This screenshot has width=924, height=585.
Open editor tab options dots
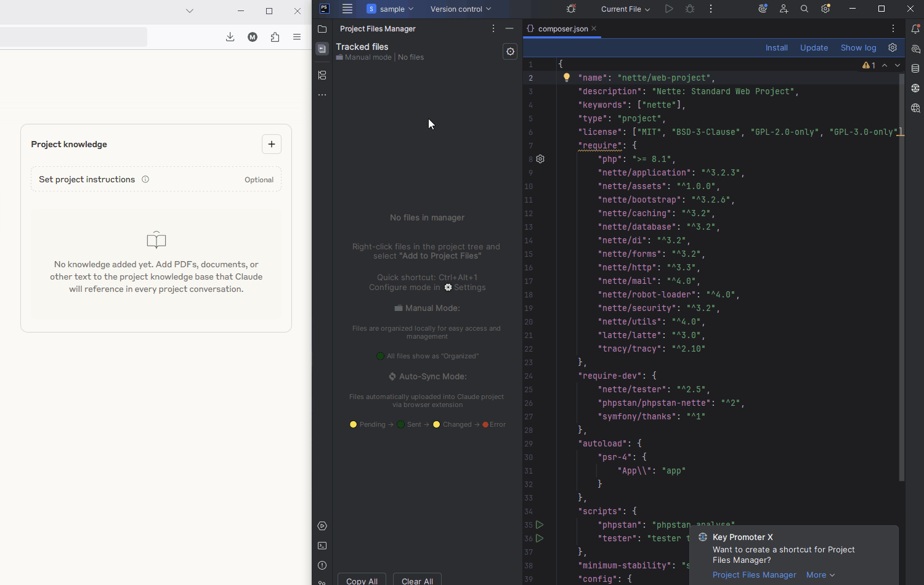(x=893, y=28)
